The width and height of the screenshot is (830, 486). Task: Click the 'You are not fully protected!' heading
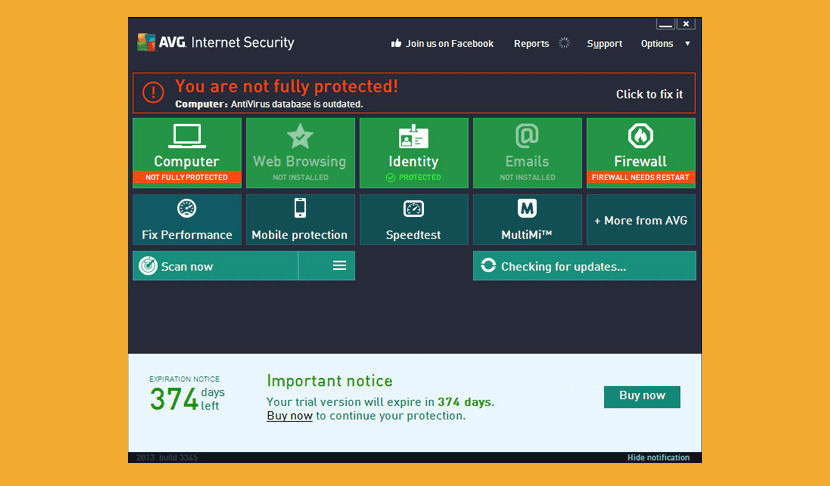pos(286,86)
